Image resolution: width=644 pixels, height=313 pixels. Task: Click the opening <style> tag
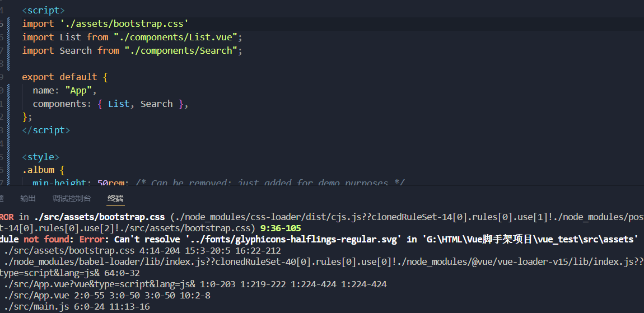pos(41,157)
